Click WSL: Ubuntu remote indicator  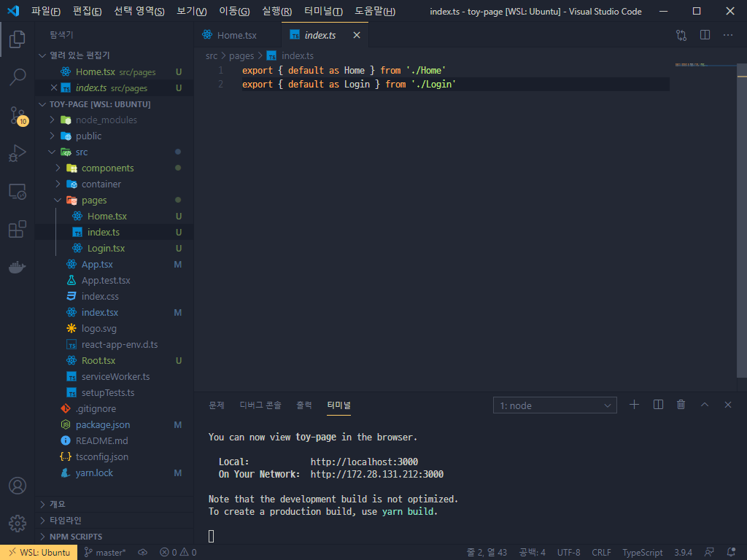point(39,553)
